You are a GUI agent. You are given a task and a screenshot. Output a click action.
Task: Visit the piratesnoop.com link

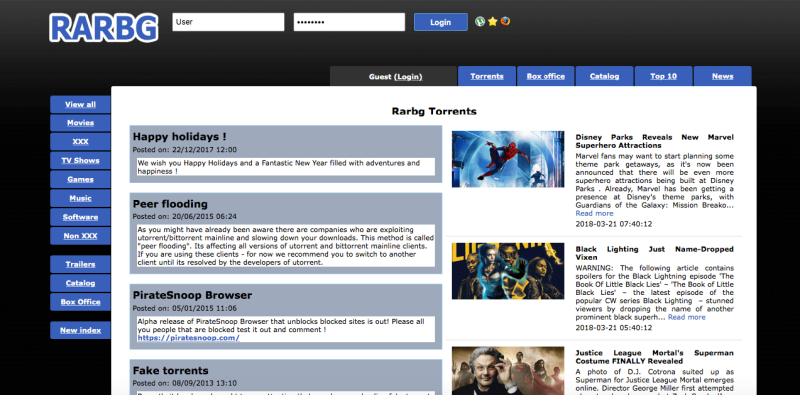(188, 338)
